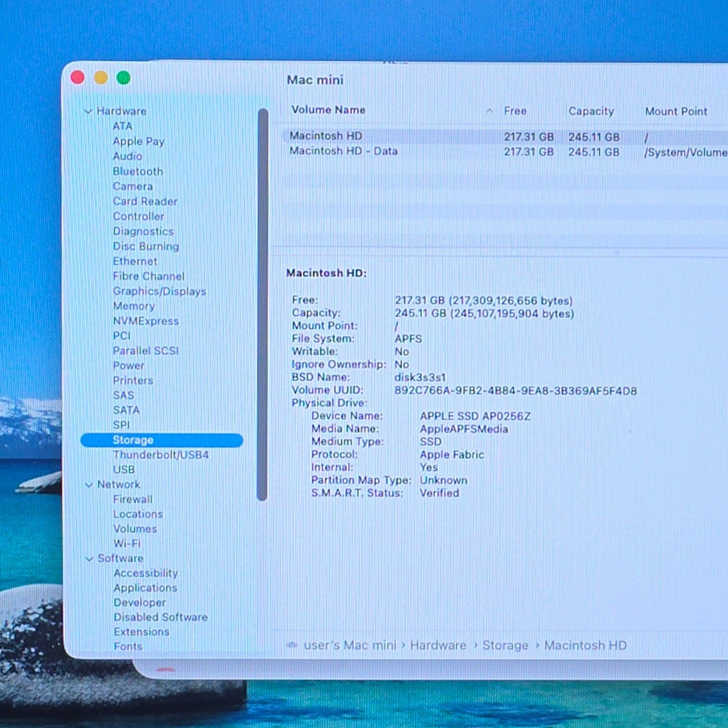728x728 pixels.
Task: Click the Software section label
Action: coord(121,559)
